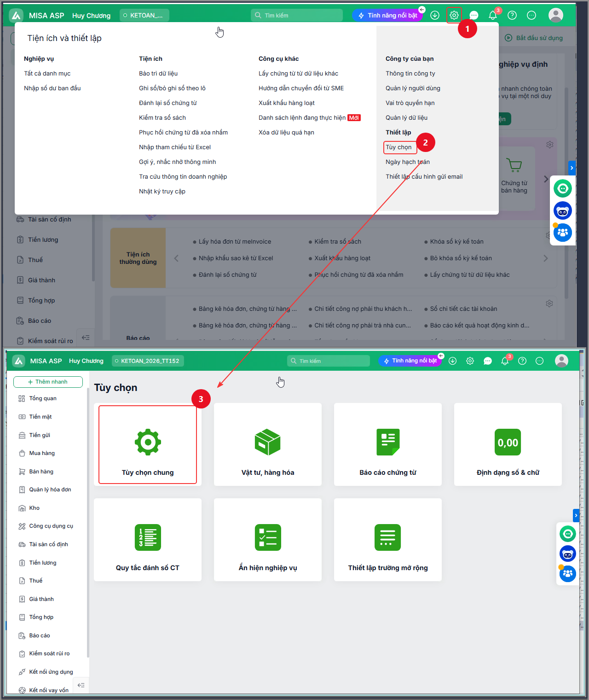This screenshot has width=589, height=700.
Task: Select Thông tin công ty in the menu
Action: [x=410, y=74]
